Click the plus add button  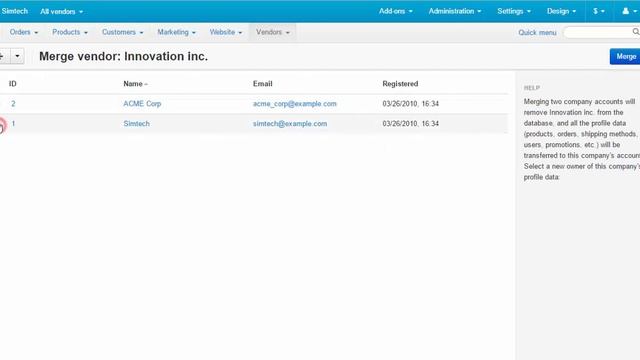[3, 56]
